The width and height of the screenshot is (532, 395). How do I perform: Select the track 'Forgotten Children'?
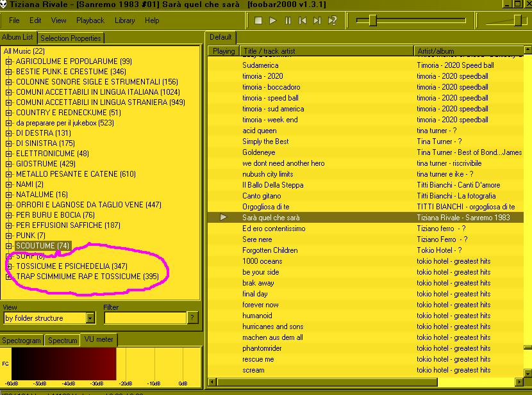[366, 250]
